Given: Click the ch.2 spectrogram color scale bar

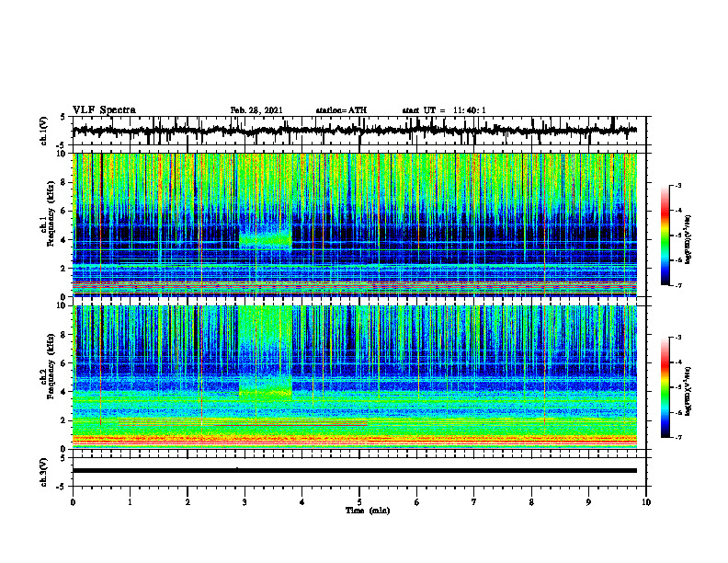Looking at the screenshot, I should coord(665,387).
